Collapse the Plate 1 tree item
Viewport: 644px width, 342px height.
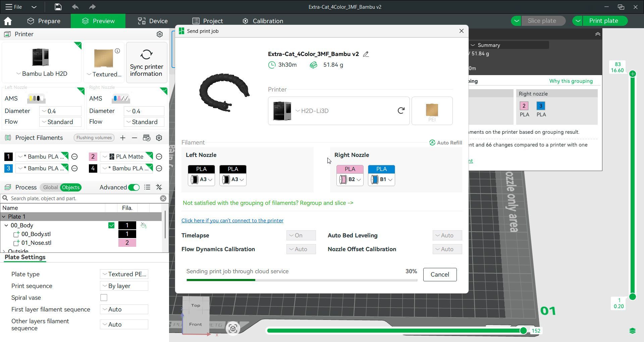4,217
